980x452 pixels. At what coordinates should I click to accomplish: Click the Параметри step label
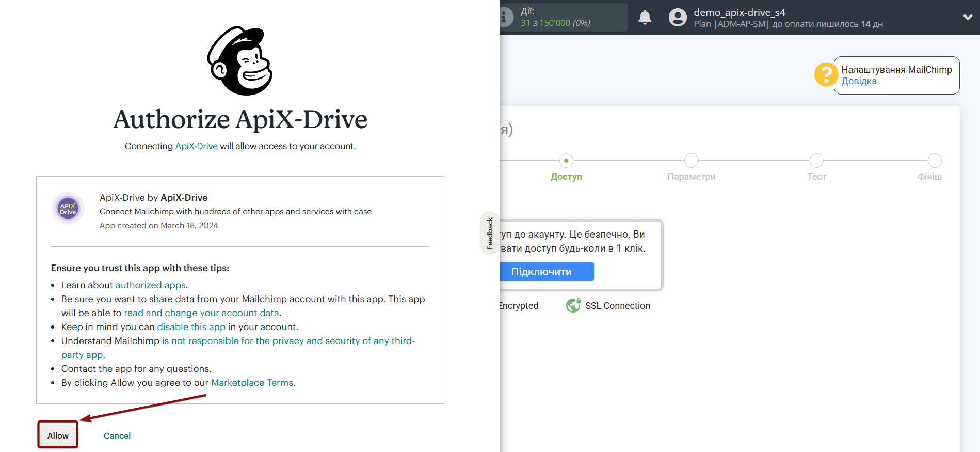point(691,177)
